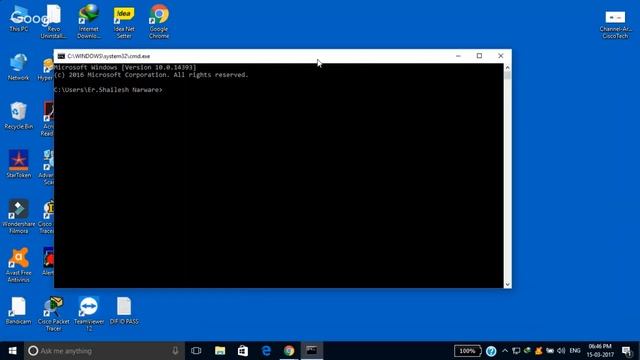Viewport: 640px width, 360px height.
Task: Open the Revo Uninstaller desktop shortcut
Action: click(53, 22)
